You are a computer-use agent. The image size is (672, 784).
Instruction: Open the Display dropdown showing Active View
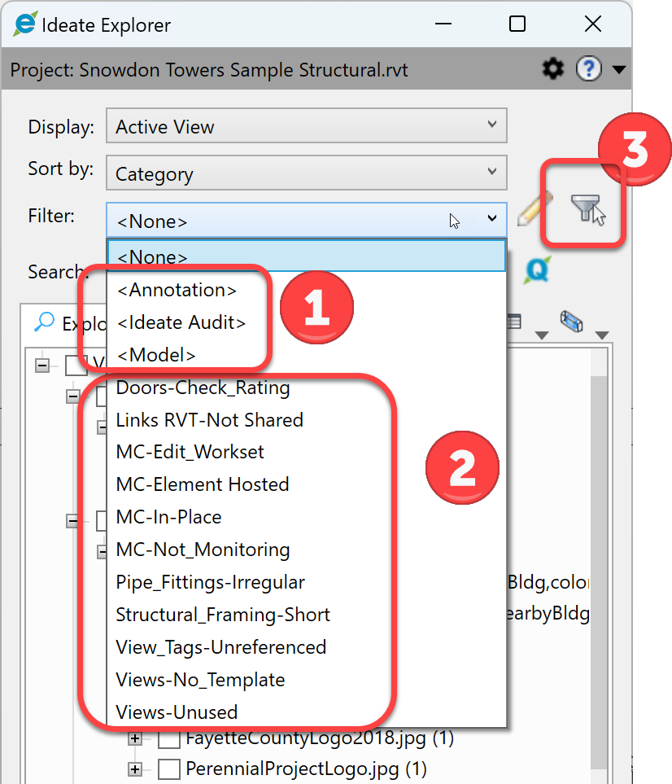click(306, 125)
